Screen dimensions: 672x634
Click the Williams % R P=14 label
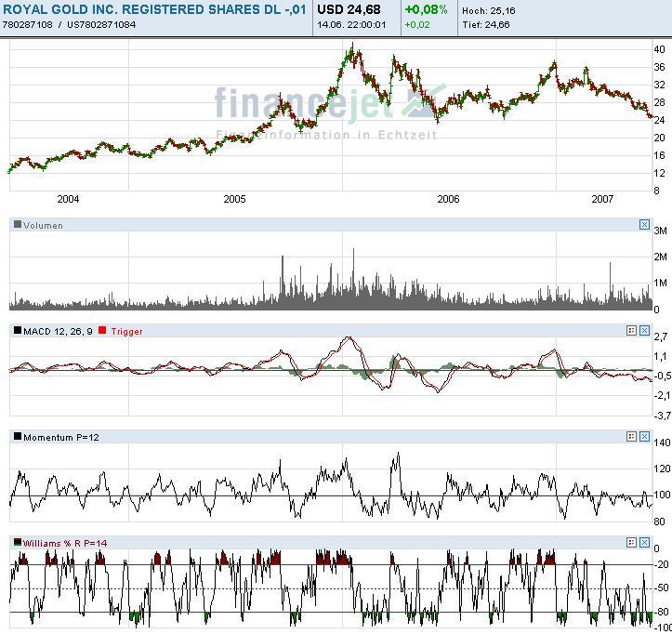[x=65, y=543]
